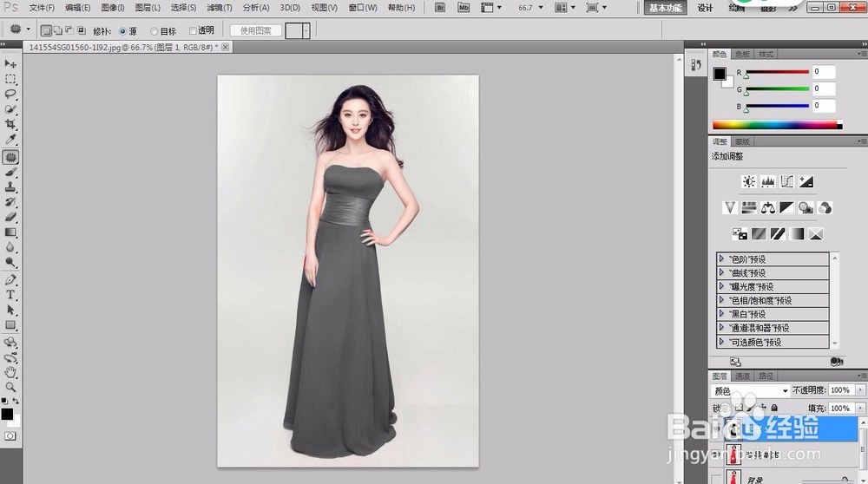The image size is (868, 484).
Task: Enable the 透明 checkbox
Action: (193, 30)
